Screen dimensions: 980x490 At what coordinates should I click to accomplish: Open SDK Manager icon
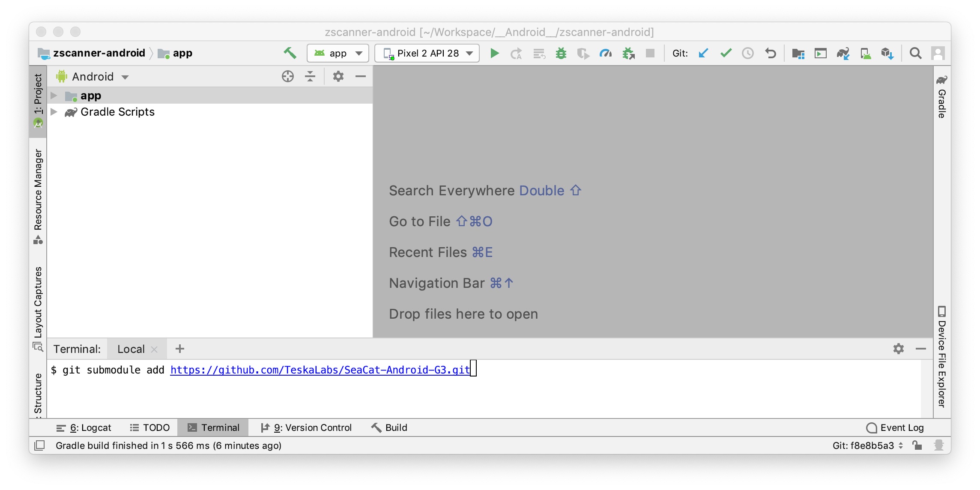(887, 54)
